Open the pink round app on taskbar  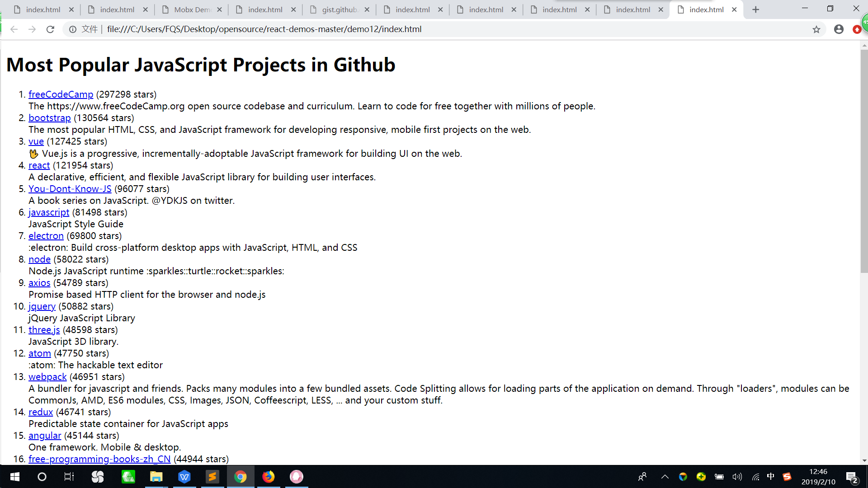297,477
